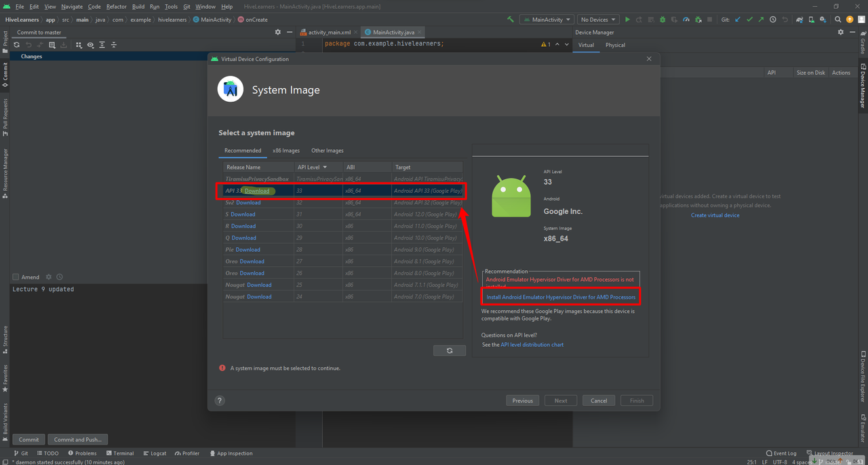Open Search Everywhere magnifier icon
This screenshot has width=868, height=465.
tap(838, 20)
